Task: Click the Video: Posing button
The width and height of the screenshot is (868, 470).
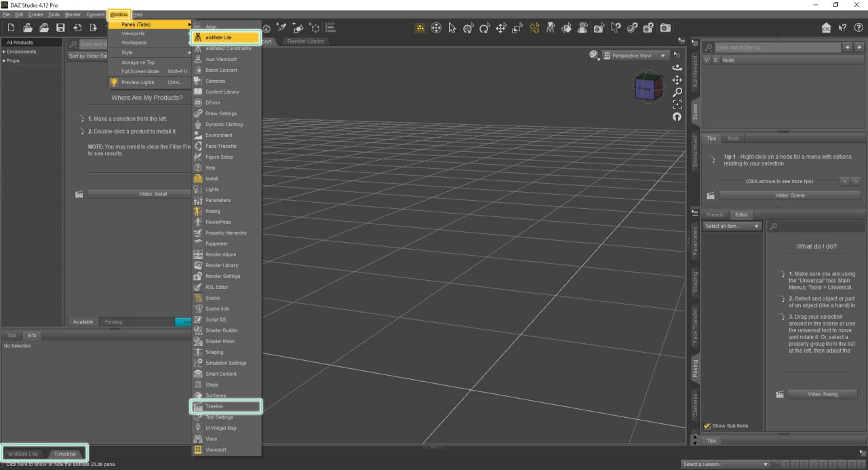Action: pyautogui.click(x=823, y=394)
